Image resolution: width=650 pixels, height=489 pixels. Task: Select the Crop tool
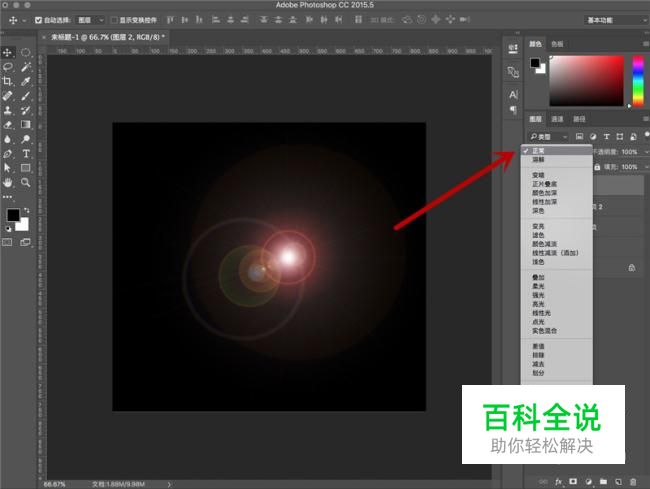(x=7, y=81)
